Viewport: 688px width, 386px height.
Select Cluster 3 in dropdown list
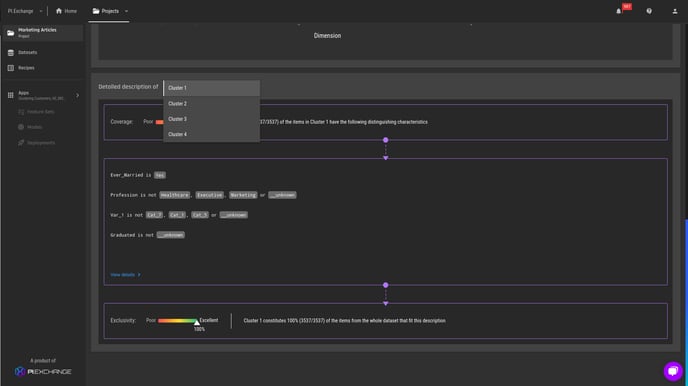[211, 119]
